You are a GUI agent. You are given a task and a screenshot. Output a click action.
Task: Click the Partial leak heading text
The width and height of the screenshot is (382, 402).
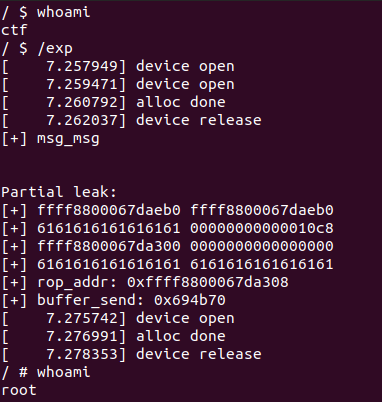click(x=59, y=192)
